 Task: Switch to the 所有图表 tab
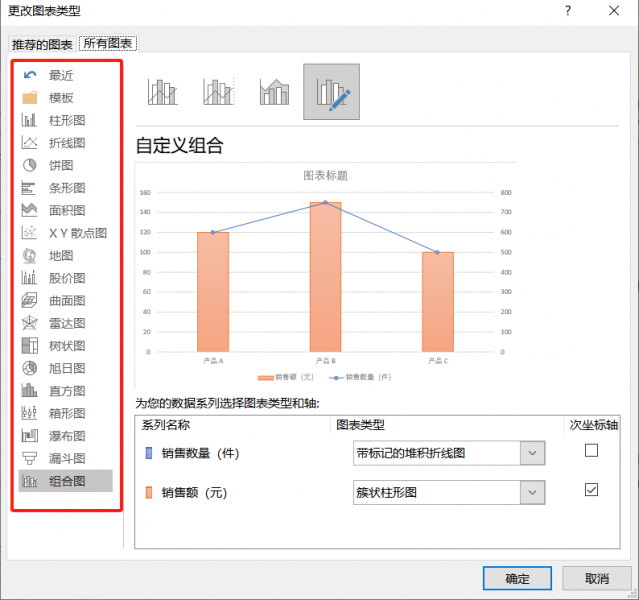(x=108, y=43)
